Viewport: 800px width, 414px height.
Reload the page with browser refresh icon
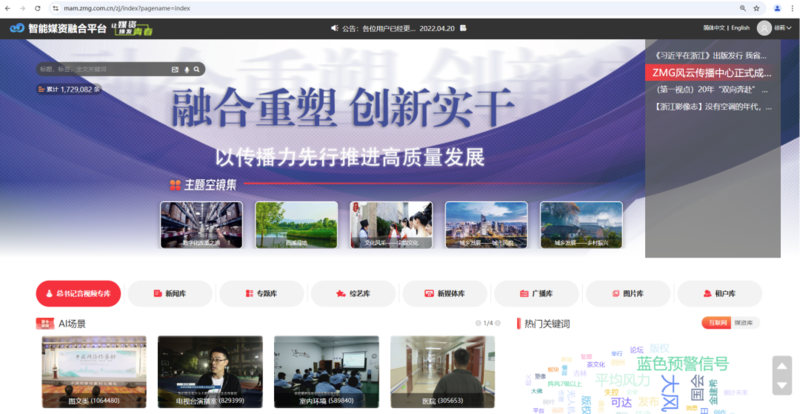38,7
